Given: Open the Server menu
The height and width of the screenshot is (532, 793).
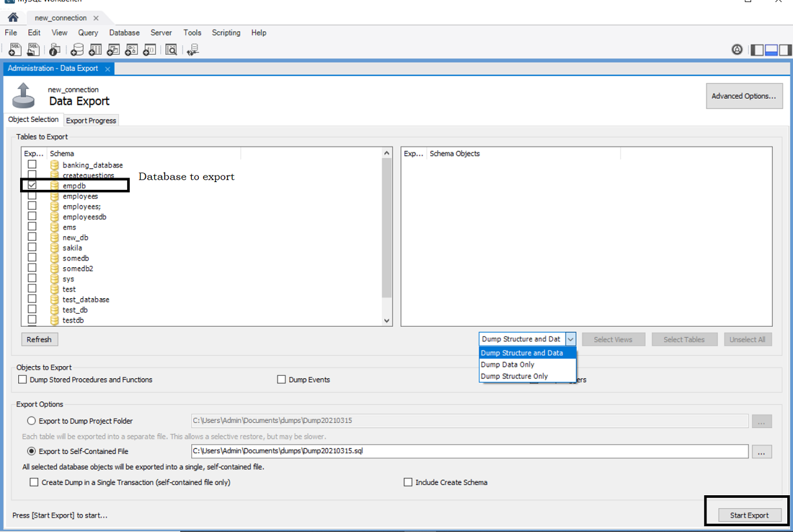Looking at the screenshot, I should click(x=161, y=33).
